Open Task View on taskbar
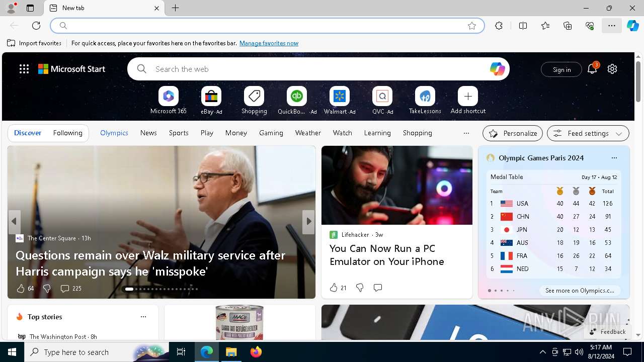This screenshot has width=644, height=362. click(181, 352)
